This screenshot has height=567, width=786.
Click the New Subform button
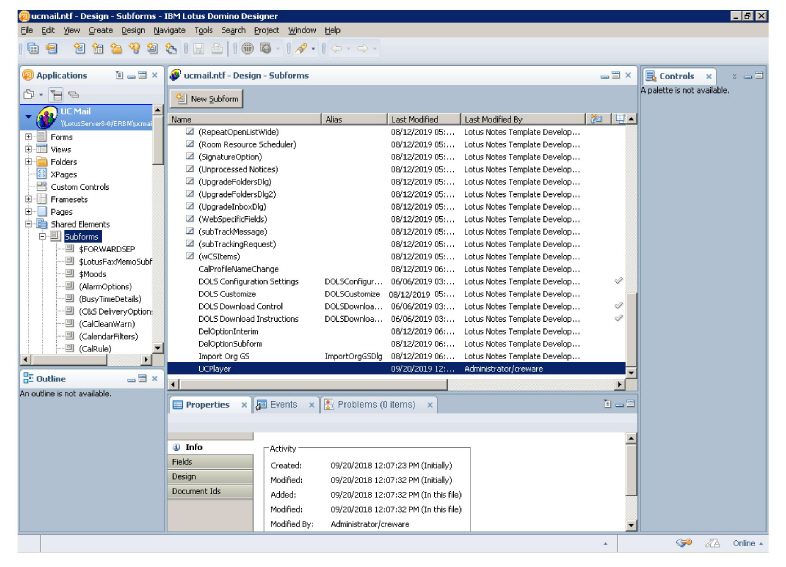[x=207, y=99]
